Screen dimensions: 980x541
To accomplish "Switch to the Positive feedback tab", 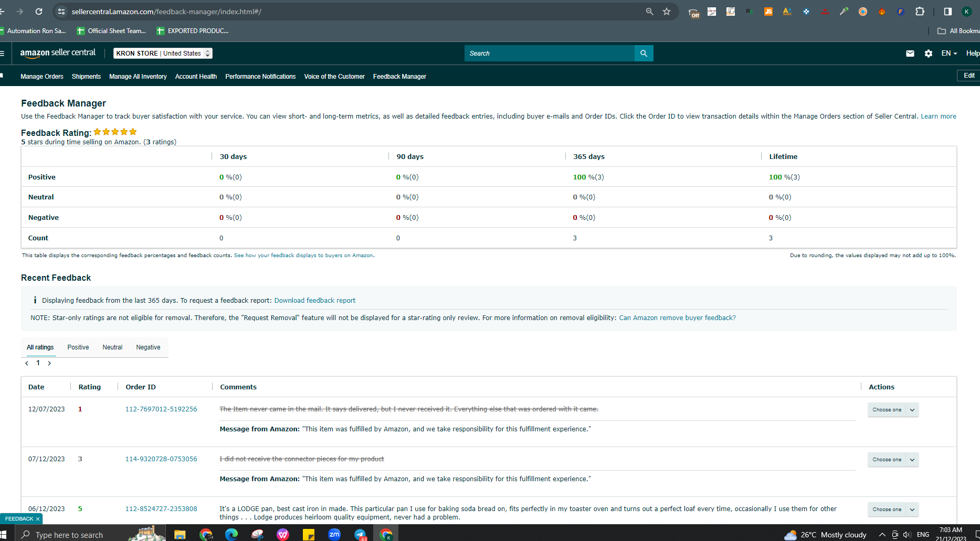I will tap(78, 347).
